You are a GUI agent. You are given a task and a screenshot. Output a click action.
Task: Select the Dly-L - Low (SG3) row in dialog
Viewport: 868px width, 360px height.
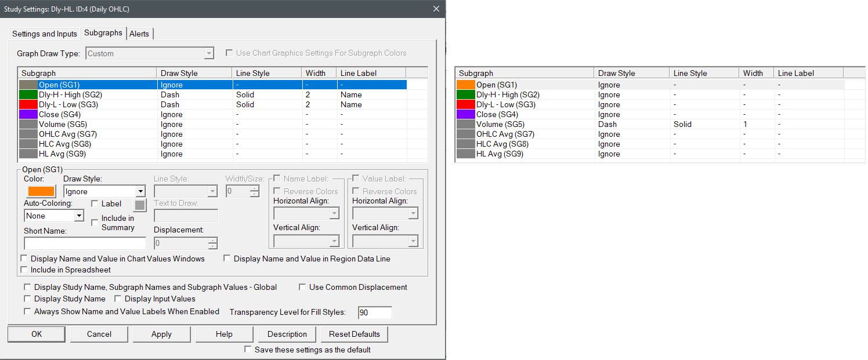[x=212, y=104]
